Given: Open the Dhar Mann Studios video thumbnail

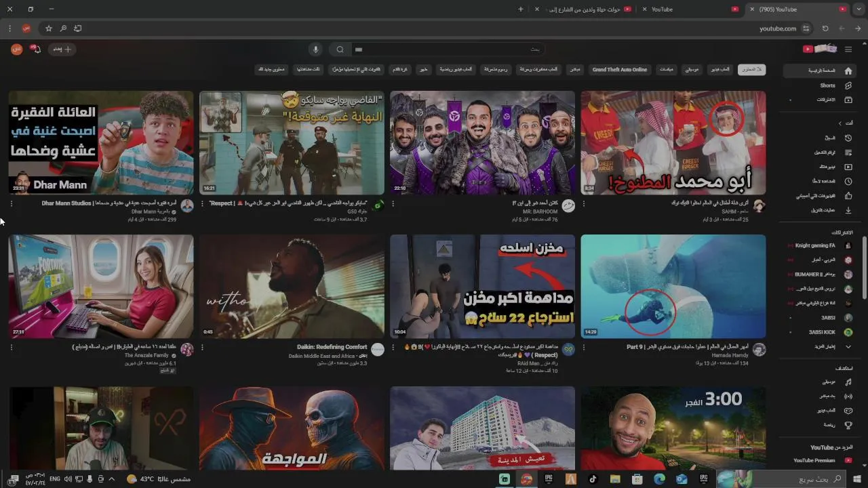Looking at the screenshot, I should 101,143.
